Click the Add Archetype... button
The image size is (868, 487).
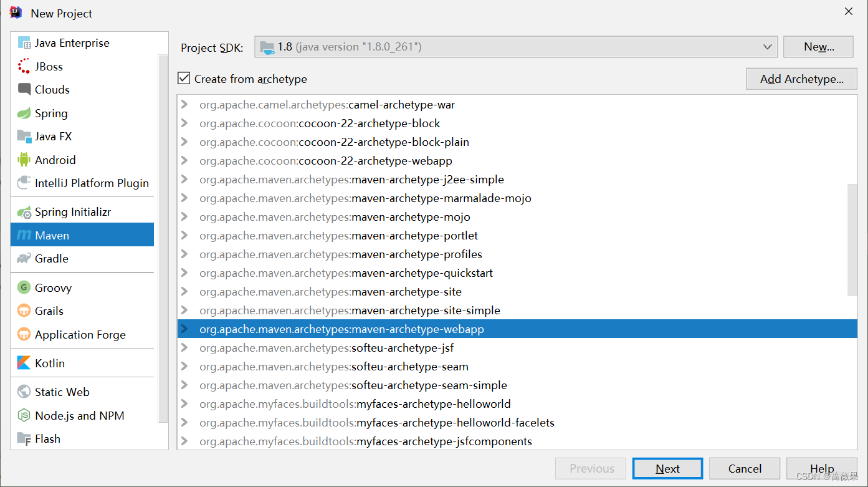[x=801, y=79]
